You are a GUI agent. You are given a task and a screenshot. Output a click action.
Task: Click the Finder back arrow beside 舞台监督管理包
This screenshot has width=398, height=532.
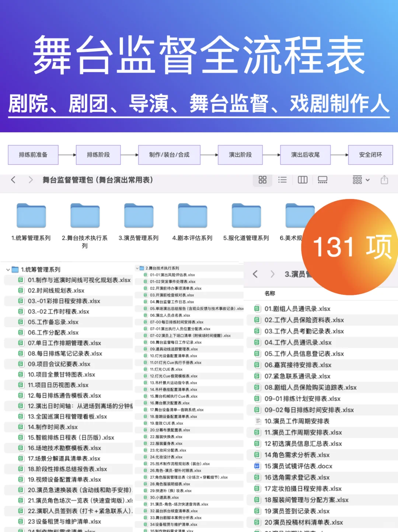(13, 180)
